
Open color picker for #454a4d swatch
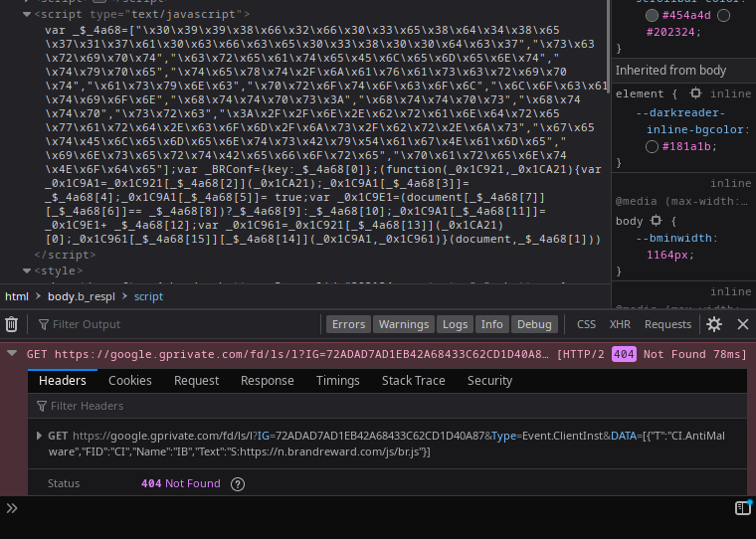pyautogui.click(x=652, y=16)
